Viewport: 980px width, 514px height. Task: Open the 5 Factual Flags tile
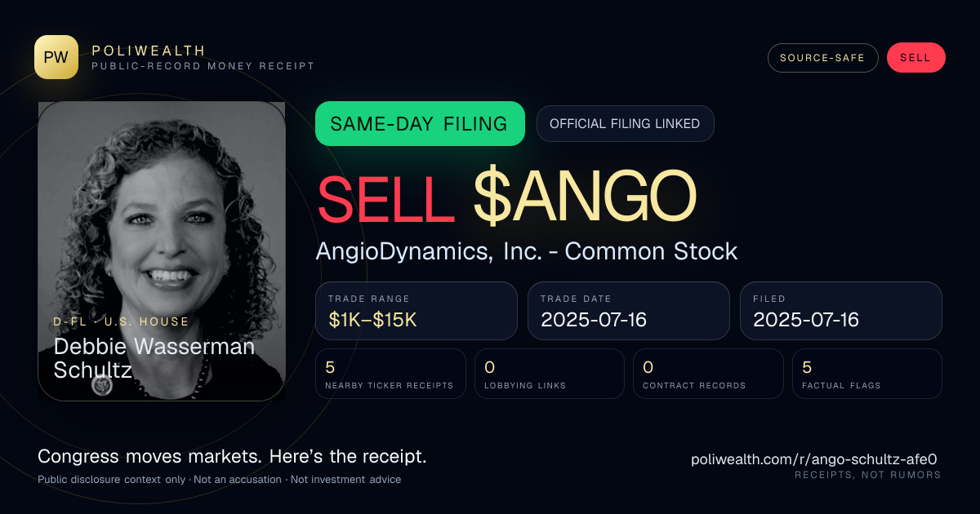pos(867,374)
